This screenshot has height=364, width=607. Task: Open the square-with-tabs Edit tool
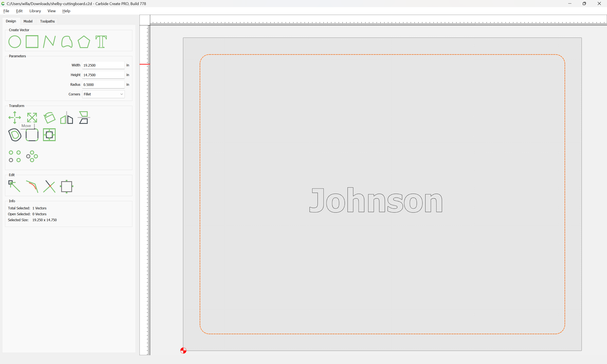(67, 186)
